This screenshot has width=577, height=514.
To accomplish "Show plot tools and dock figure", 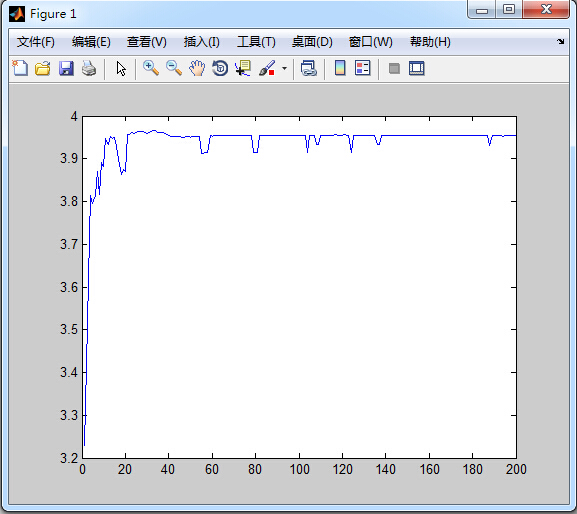I will [417, 68].
